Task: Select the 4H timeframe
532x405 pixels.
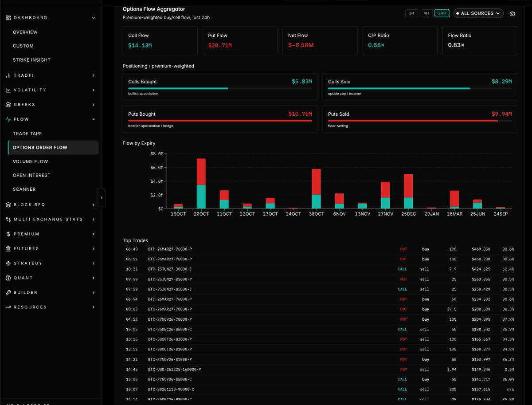Action: [426, 13]
